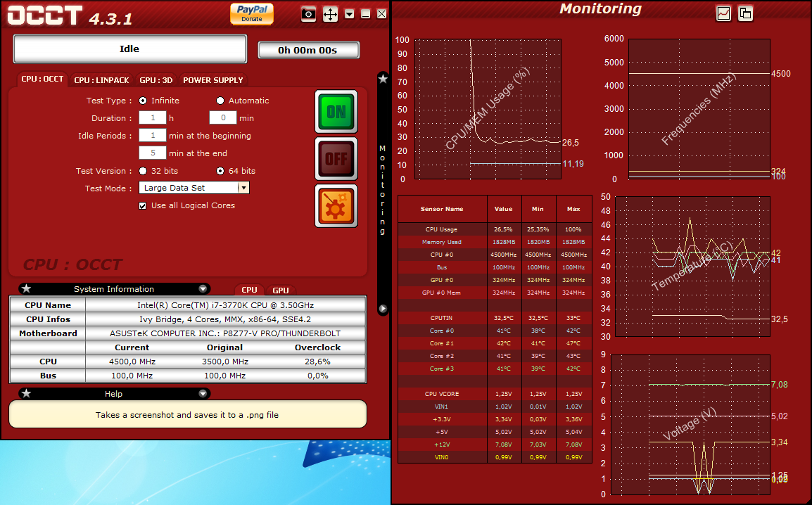Click the star icon beside System Information
The width and height of the screenshot is (812, 505).
pyautogui.click(x=27, y=288)
